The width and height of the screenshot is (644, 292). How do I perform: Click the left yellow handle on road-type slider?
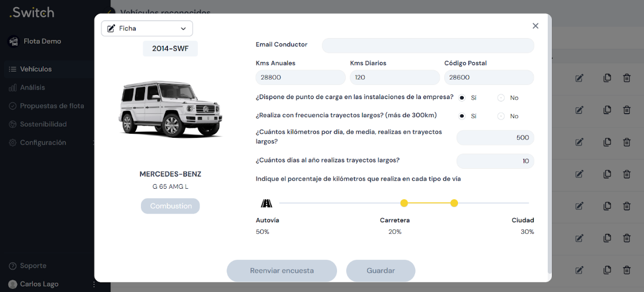coord(404,203)
